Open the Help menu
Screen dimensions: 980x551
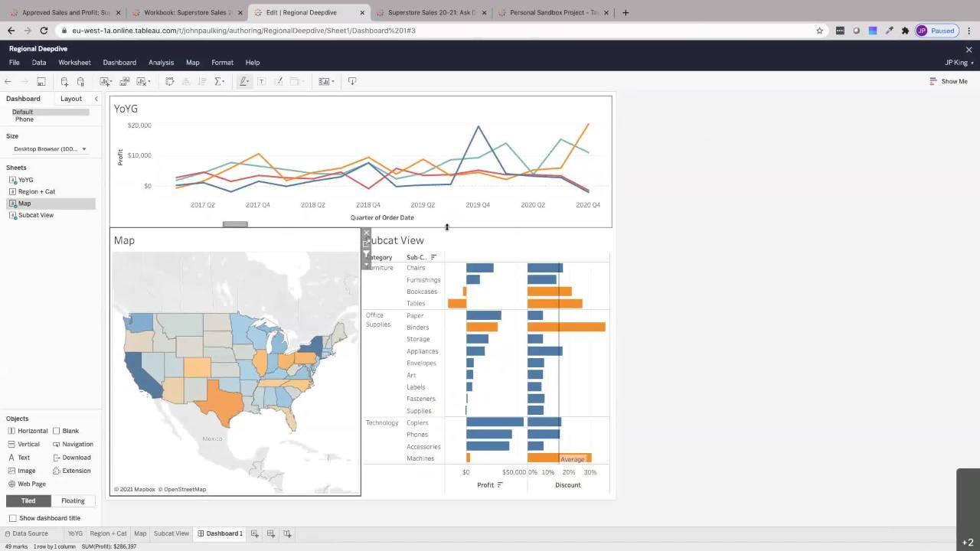(253, 63)
